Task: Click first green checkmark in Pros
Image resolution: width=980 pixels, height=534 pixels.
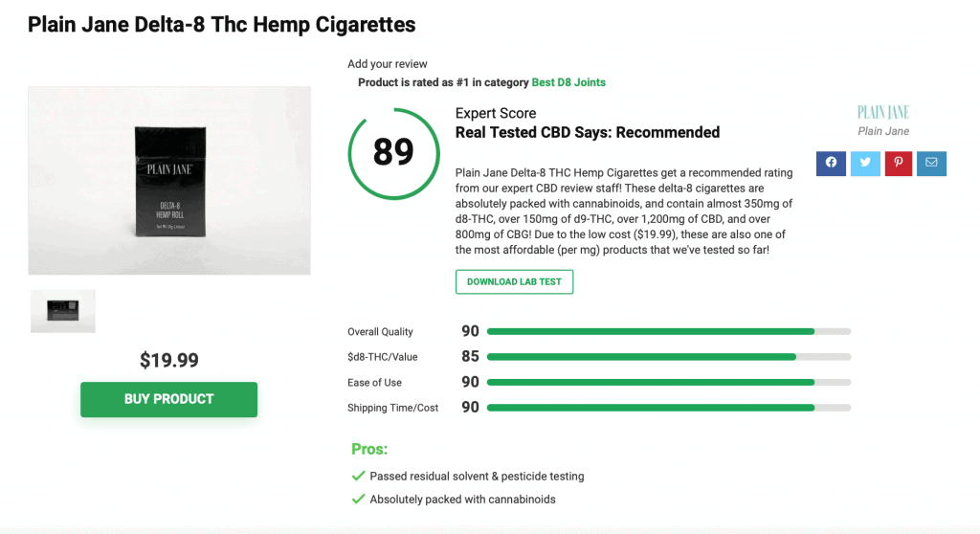Action: [x=358, y=476]
